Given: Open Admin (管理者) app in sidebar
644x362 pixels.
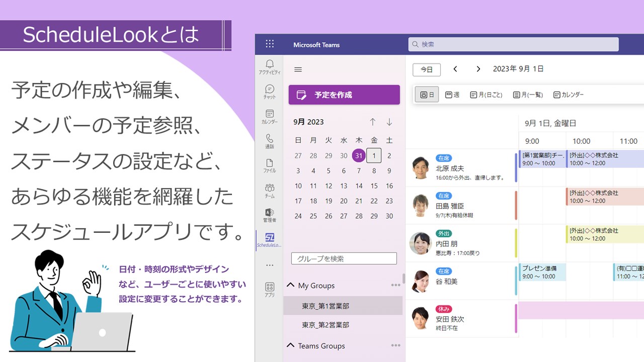Looking at the screenshot, I should (270, 215).
